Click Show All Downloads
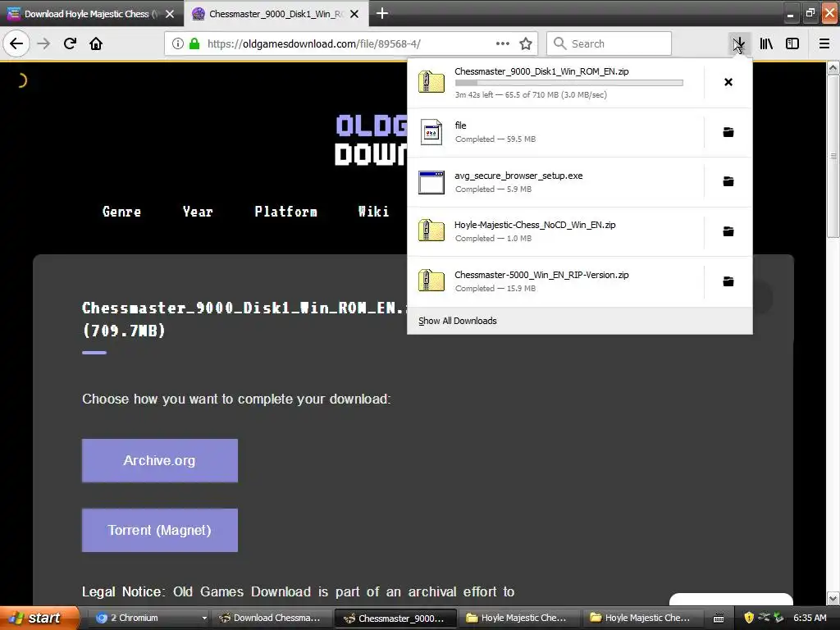840x630 pixels. [458, 321]
